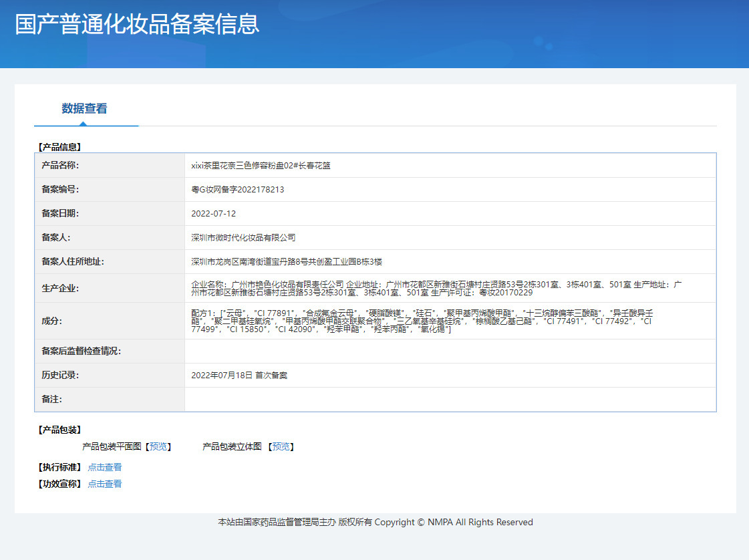Click the 历史记录 row label
749x560 pixels.
[x=60, y=375]
